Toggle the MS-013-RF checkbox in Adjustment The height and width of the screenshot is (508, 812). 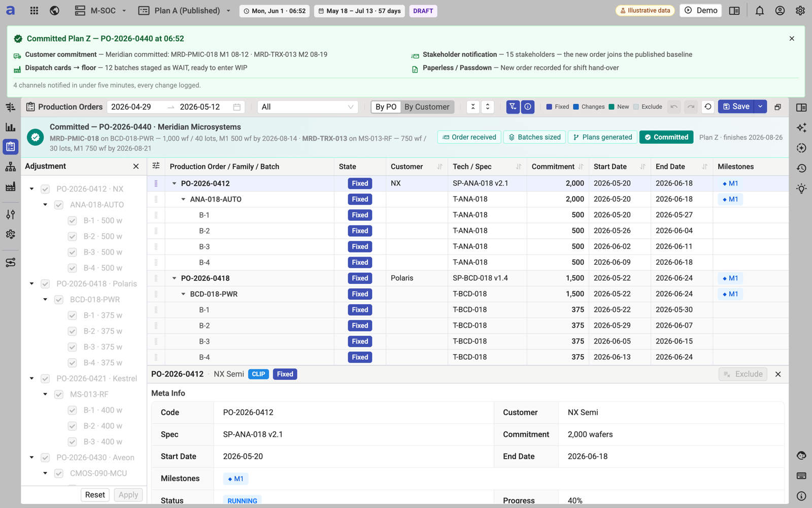[59, 395]
